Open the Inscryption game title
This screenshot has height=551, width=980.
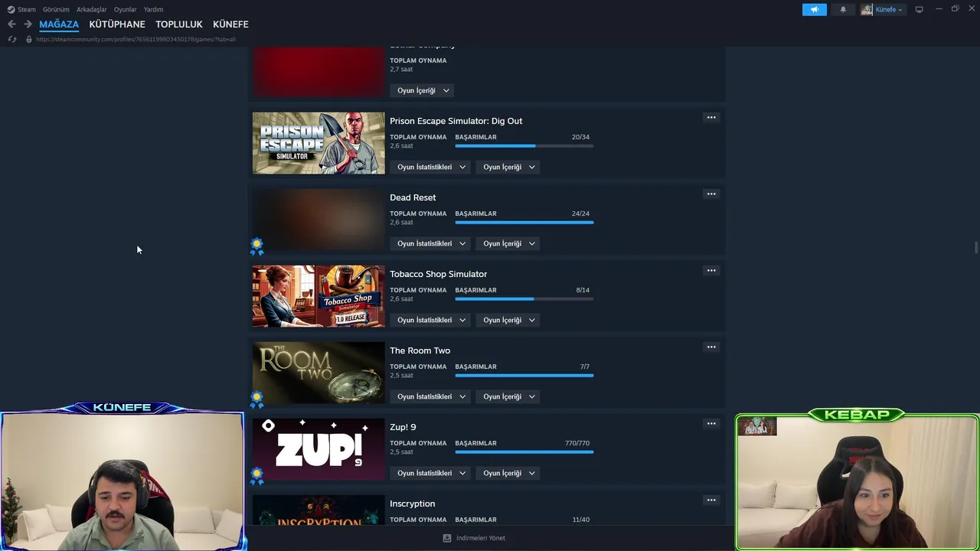412,504
